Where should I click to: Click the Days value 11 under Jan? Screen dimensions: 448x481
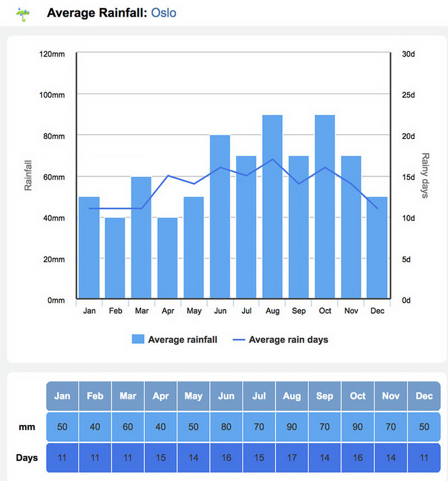62,458
